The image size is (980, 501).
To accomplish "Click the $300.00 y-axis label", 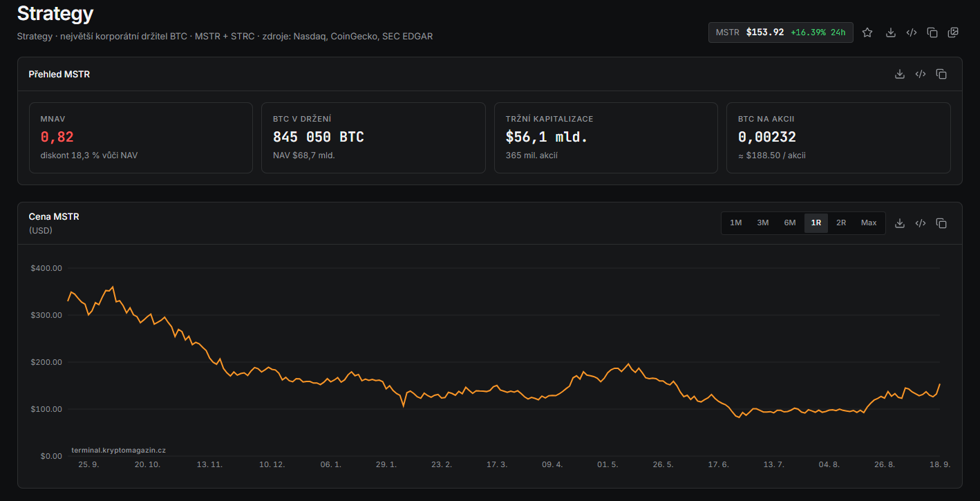I will (46, 315).
